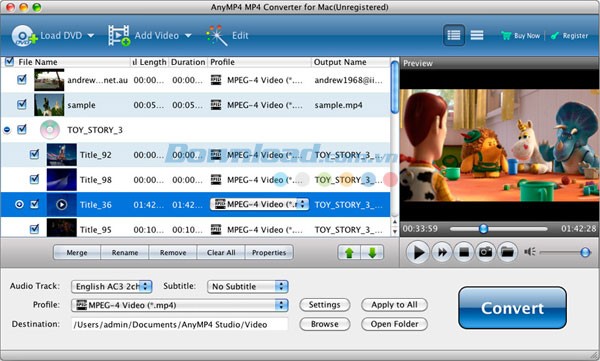Click the Buy Now shopping cart
This screenshot has height=361, width=600.
[506, 36]
